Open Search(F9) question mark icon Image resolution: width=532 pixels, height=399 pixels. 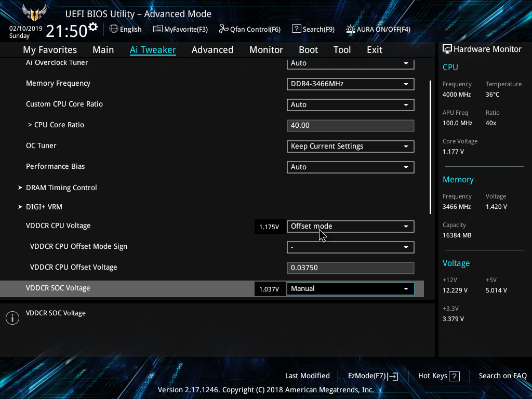tap(296, 29)
